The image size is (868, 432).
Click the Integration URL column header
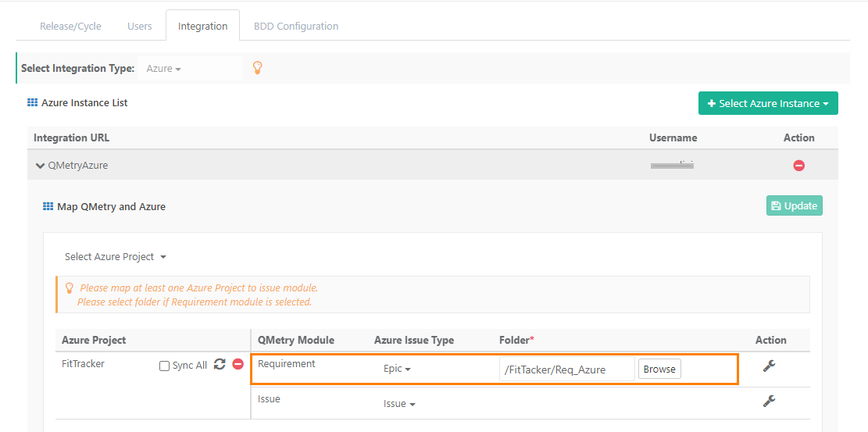coord(71,137)
